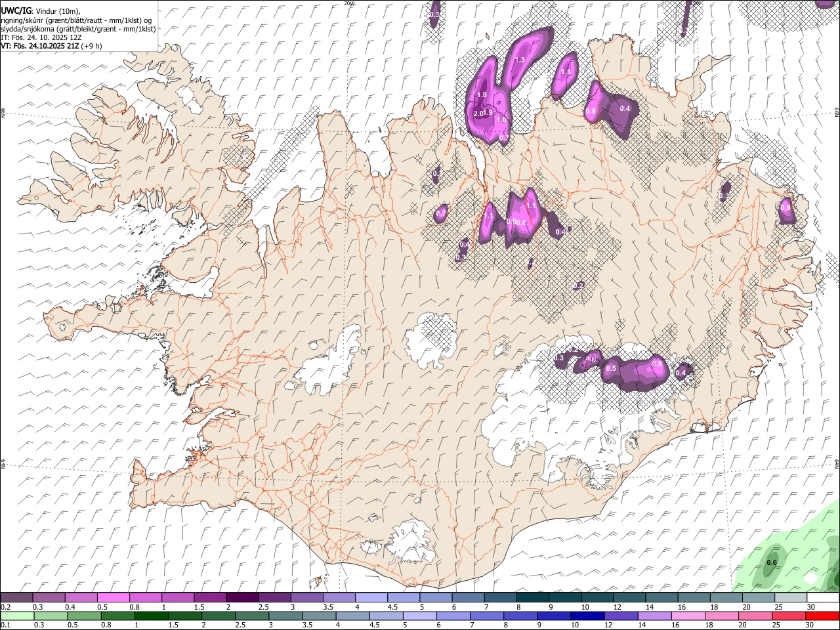Select lower legend swatch between 3 and 3.5
The image size is (840, 630).
(x=285, y=616)
